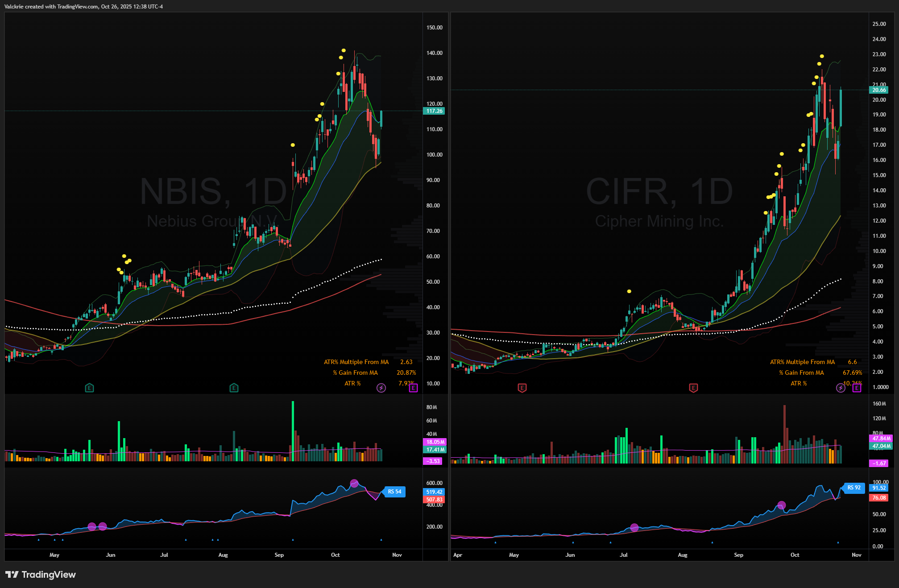Click the second green earnings marker on NBIS chart

(234, 388)
